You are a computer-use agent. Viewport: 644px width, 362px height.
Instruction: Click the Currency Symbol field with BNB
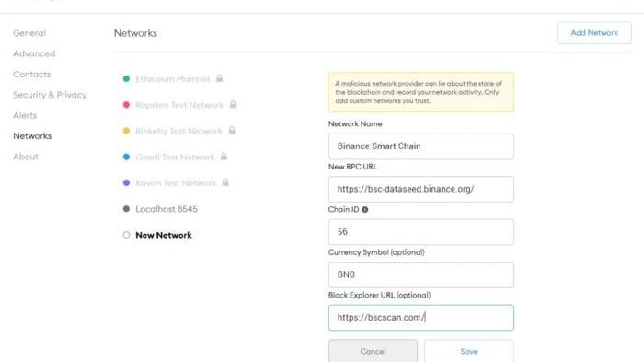(x=421, y=274)
